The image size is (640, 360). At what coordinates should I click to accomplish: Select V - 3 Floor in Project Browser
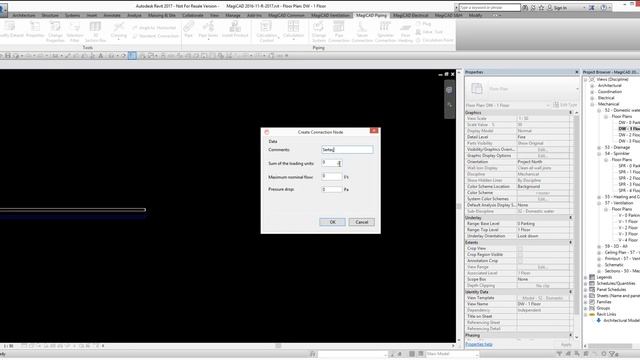pyautogui.click(x=628, y=234)
